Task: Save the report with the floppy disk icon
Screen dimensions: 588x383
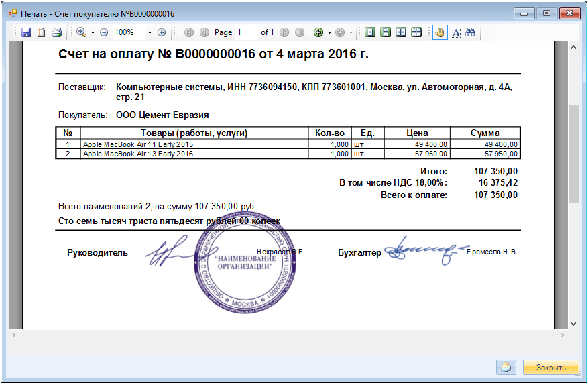Action: pyautogui.click(x=26, y=32)
